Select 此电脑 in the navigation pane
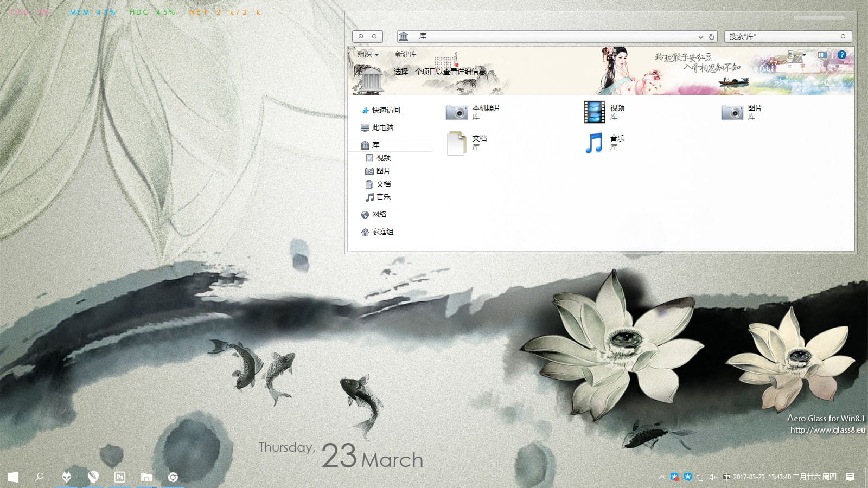 [x=382, y=127]
